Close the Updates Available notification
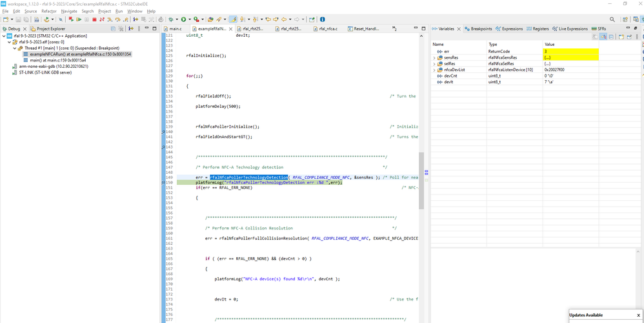 [x=638, y=315]
